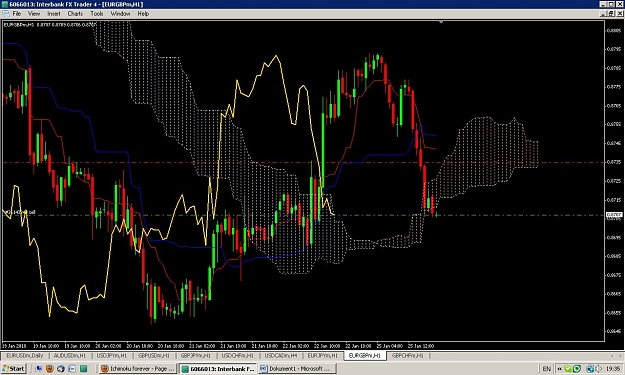Click the EN language indicator
The height and width of the screenshot is (375, 625).
pyautogui.click(x=546, y=369)
